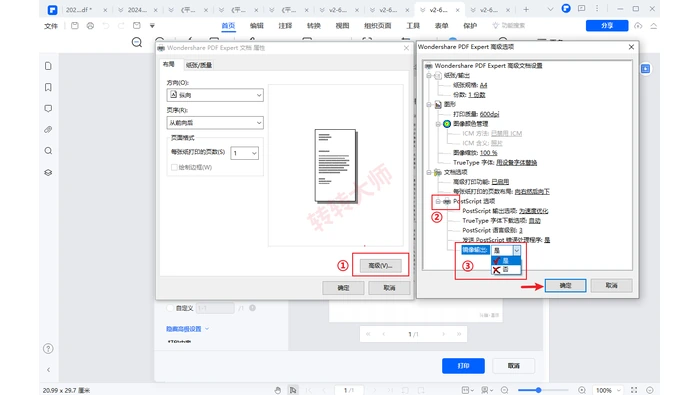
Task: Click the email icon in the quick toolbar
Action: pos(137,26)
